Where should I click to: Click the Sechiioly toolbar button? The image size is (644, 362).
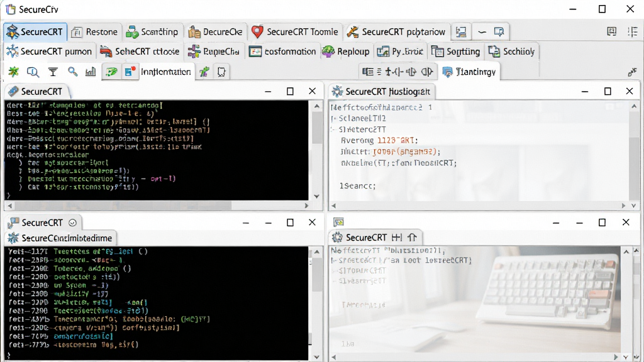click(x=511, y=52)
